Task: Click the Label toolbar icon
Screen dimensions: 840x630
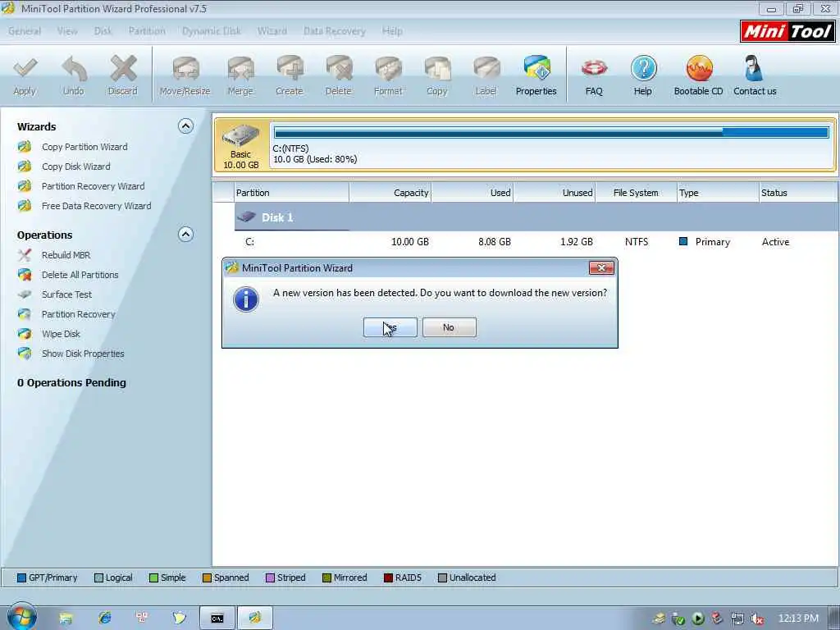Action: 486,69
